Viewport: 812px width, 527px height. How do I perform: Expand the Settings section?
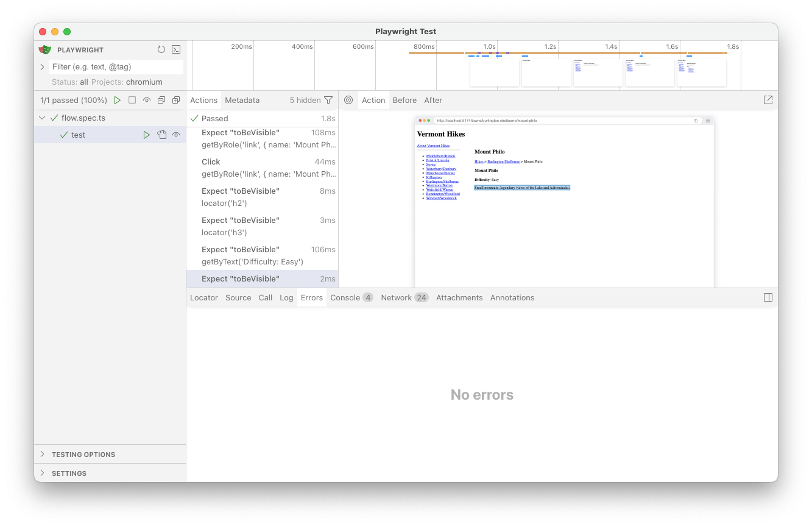[69, 473]
